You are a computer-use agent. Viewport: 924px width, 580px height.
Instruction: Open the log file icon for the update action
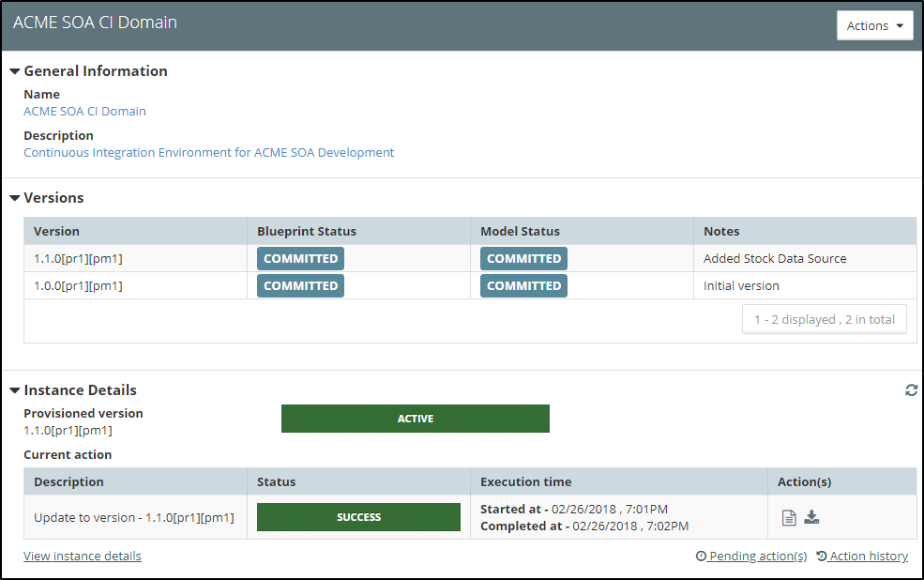789,517
